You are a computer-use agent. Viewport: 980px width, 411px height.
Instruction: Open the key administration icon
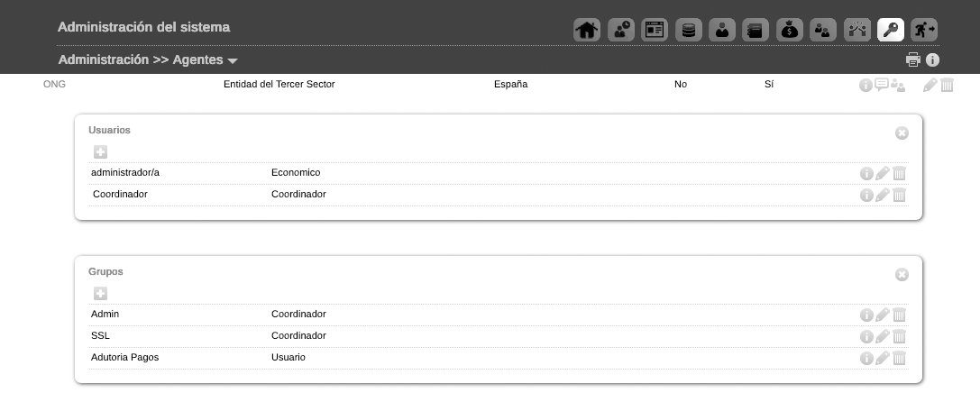891,30
